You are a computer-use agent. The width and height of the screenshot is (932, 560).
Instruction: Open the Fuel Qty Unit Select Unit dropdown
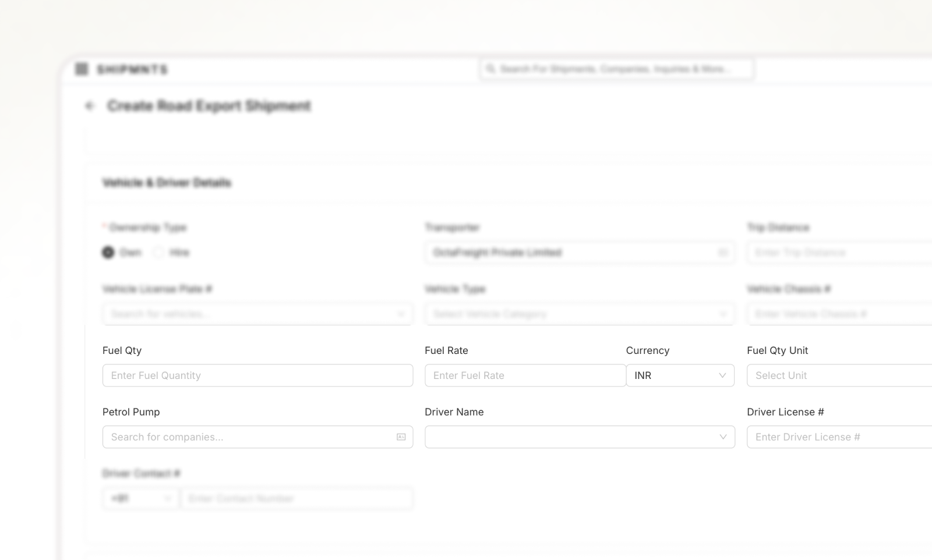coord(839,375)
